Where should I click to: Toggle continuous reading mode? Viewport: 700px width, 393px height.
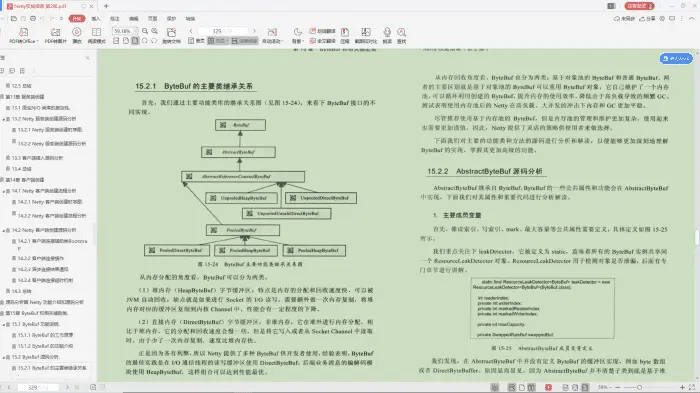point(245,41)
